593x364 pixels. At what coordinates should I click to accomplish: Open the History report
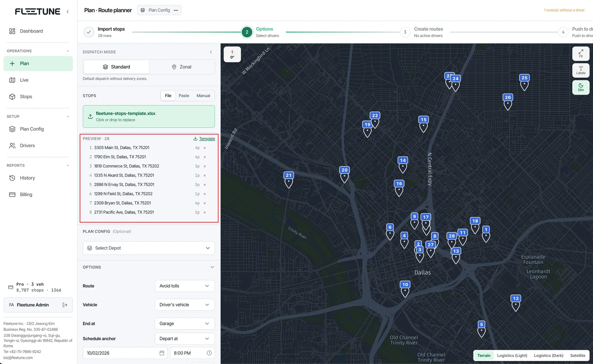coord(38,178)
